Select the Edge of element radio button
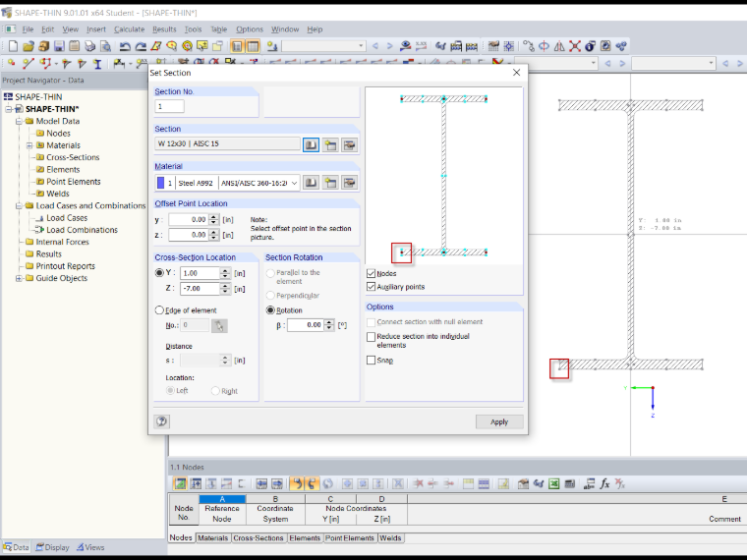747x560 pixels. coord(159,310)
